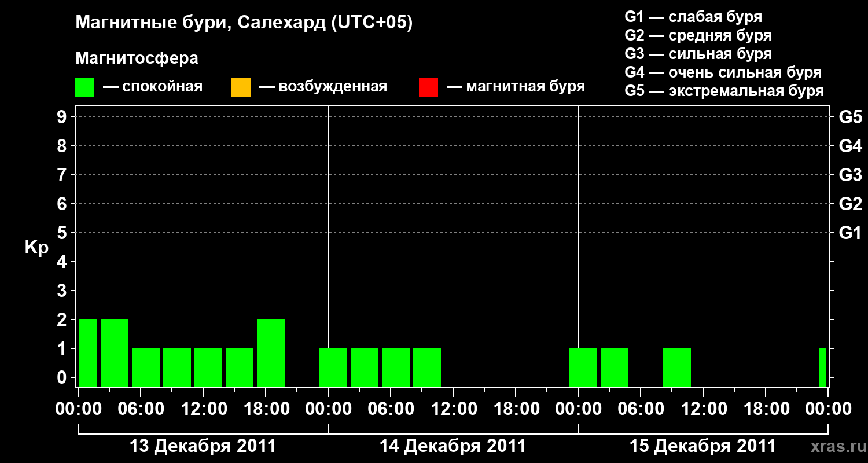Click the '— магнитная буря' legend label
868x463 pixels.
516,87
